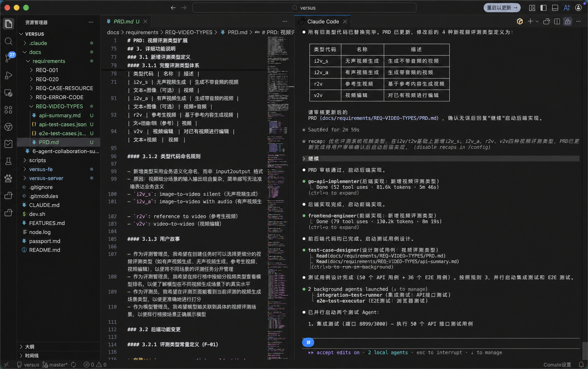Viewport: 588px width, 369px height.
Task: Open more actions for PRD.md editor group
Action: coord(285,22)
